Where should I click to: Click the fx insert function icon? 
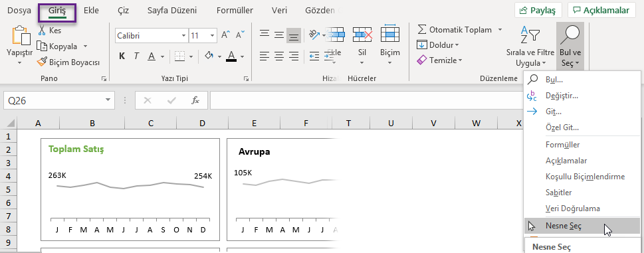tap(195, 100)
